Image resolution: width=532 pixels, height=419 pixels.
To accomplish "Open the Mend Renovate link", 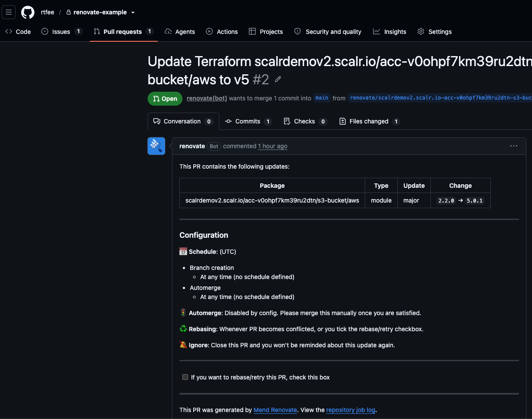I will 275,410.
